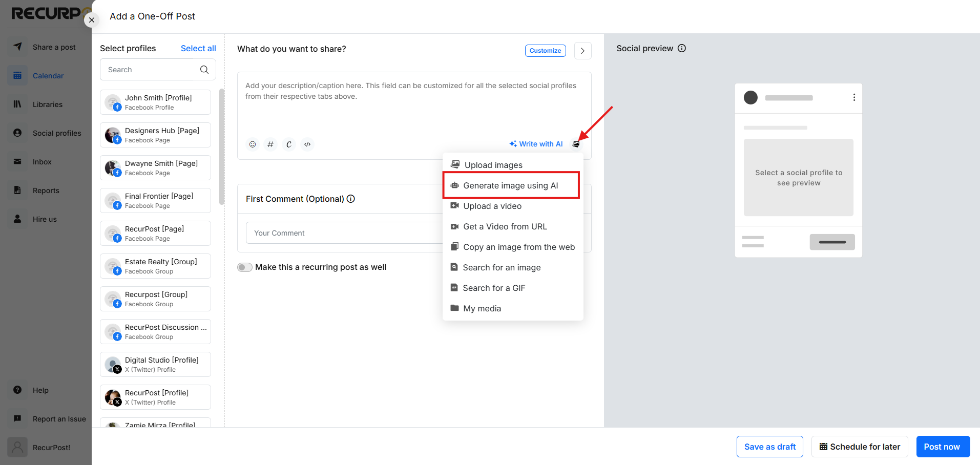The height and width of the screenshot is (465, 980).
Task: Select John Smith Facebook Profile
Action: (x=155, y=102)
